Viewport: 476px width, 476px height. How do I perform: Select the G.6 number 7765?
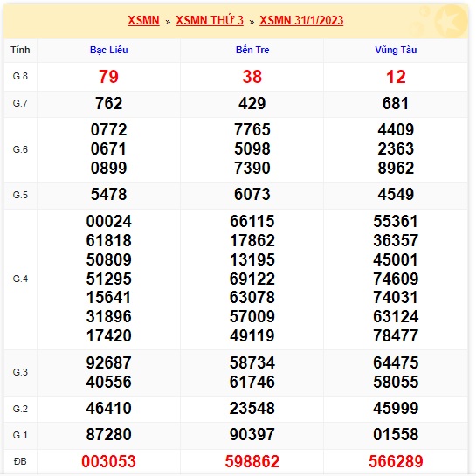coord(252,129)
